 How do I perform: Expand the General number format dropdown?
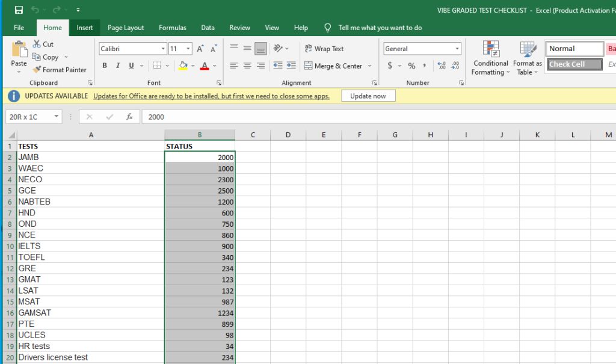pos(458,49)
